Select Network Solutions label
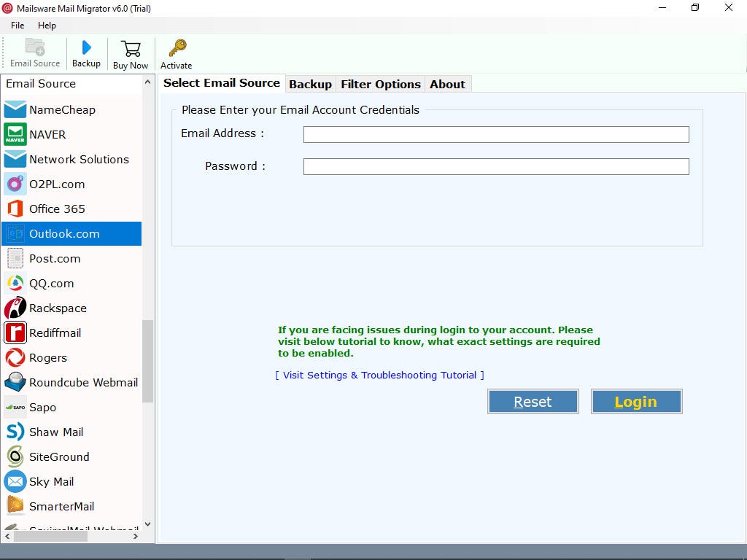747x560 pixels. tap(79, 160)
